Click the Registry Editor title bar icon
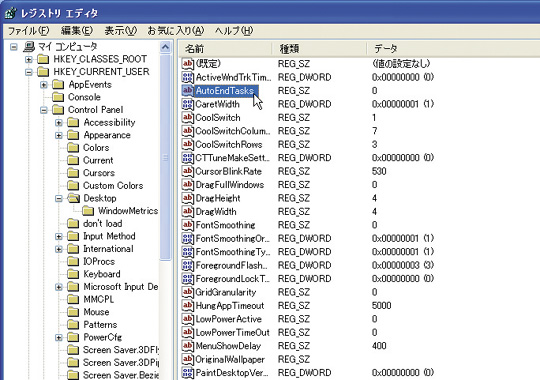540x380 pixels. pyautogui.click(x=10, y=13)
